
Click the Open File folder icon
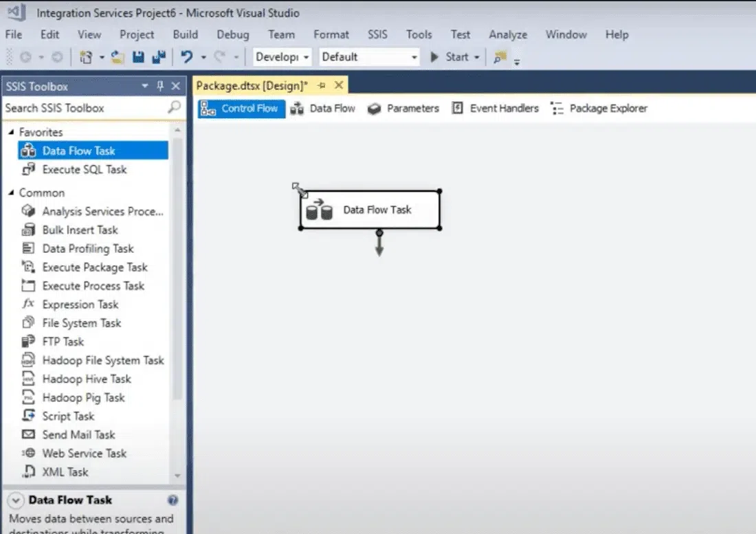(117, 57)
